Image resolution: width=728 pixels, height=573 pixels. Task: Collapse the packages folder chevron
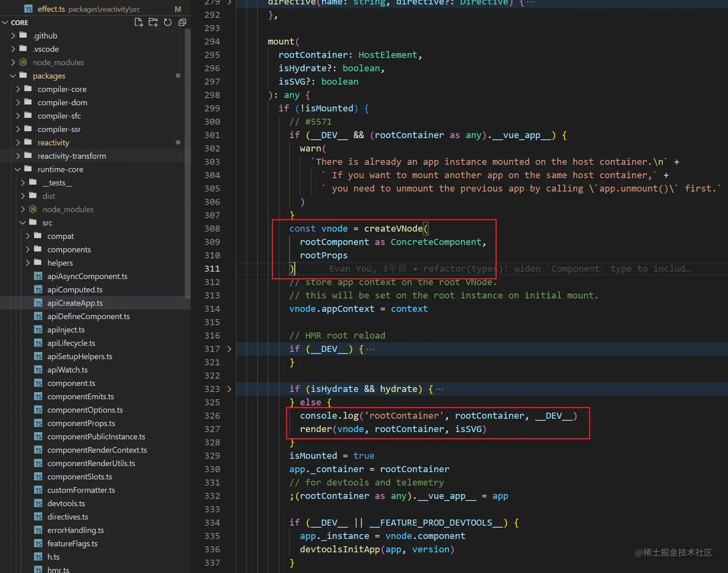click(x=13, y=76)
